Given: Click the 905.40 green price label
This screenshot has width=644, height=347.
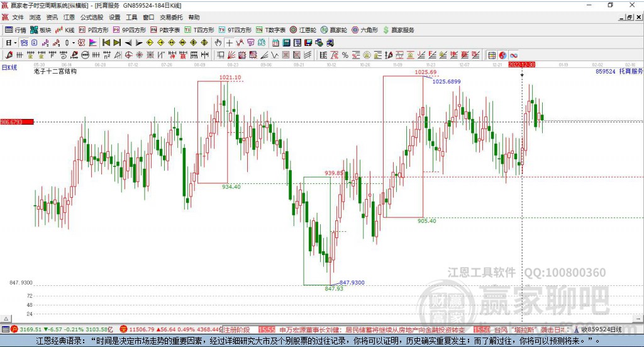Looking at the screenshot, I should click(427, 221).
